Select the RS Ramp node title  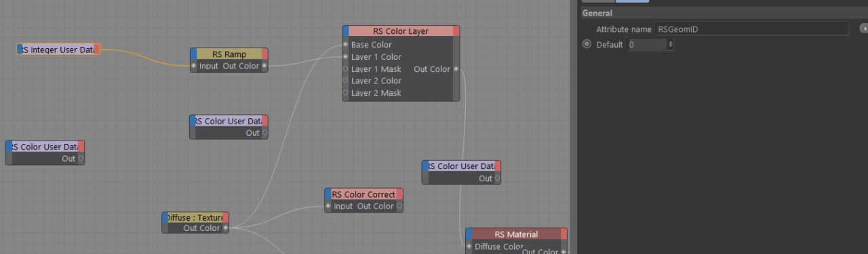[x=229, y=54]
